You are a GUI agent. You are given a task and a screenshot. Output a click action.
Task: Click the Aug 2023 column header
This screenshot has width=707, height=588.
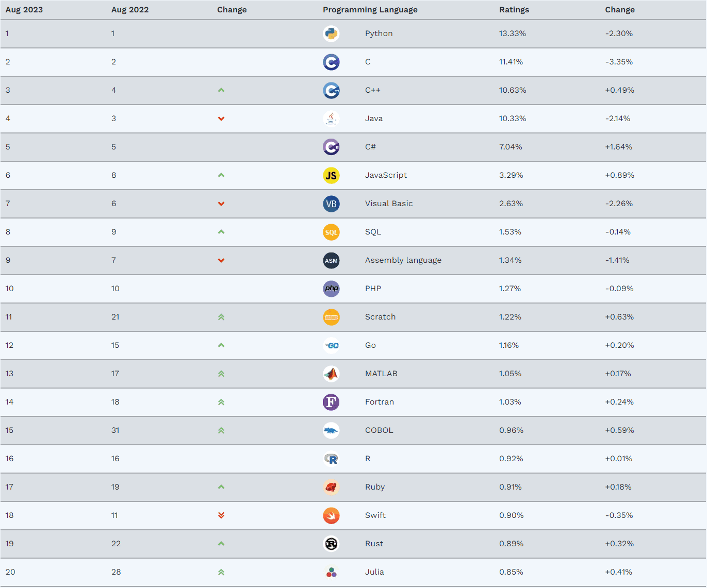pyautogui.click(x=24, y=10)
